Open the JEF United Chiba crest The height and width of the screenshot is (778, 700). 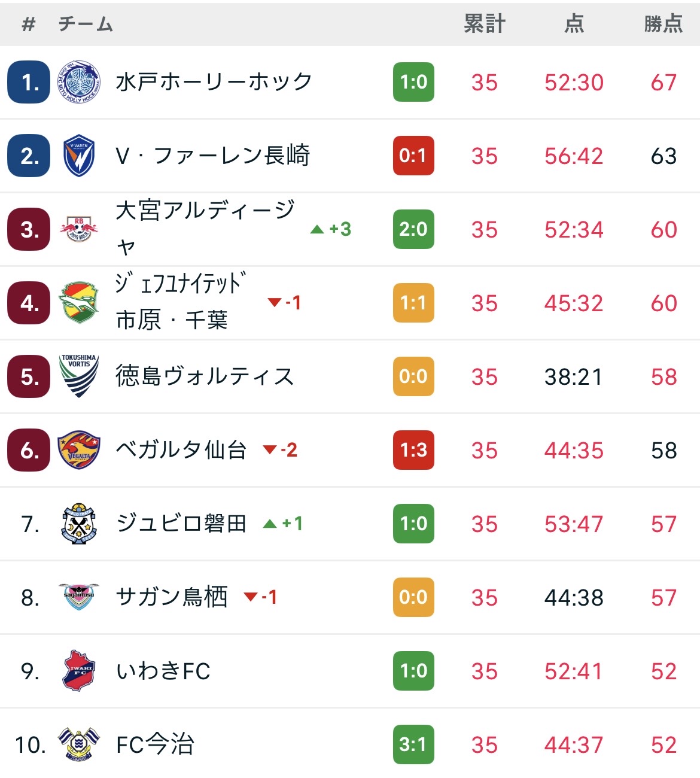point(79,303)
